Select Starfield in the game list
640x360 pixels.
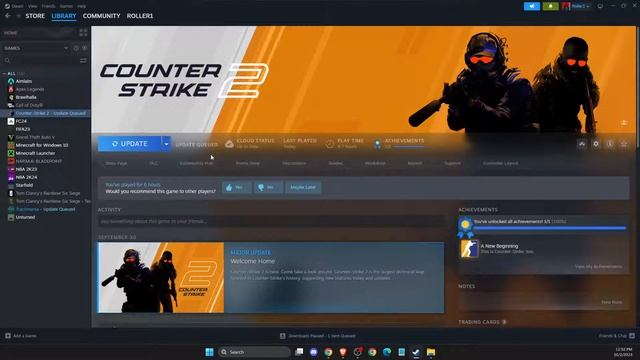coord(24,185)
